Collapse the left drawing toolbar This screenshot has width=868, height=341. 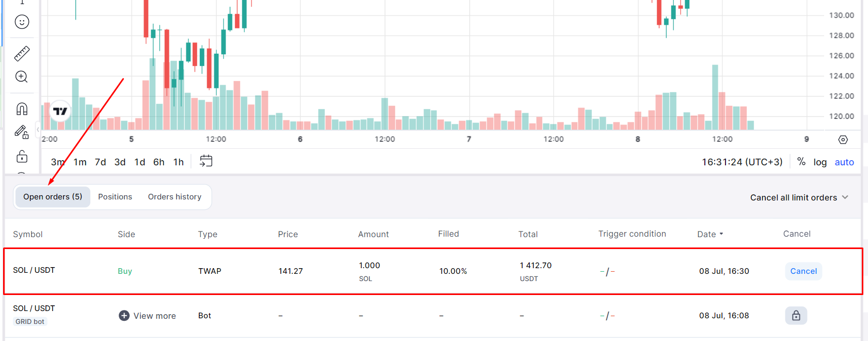click(38, 130)
